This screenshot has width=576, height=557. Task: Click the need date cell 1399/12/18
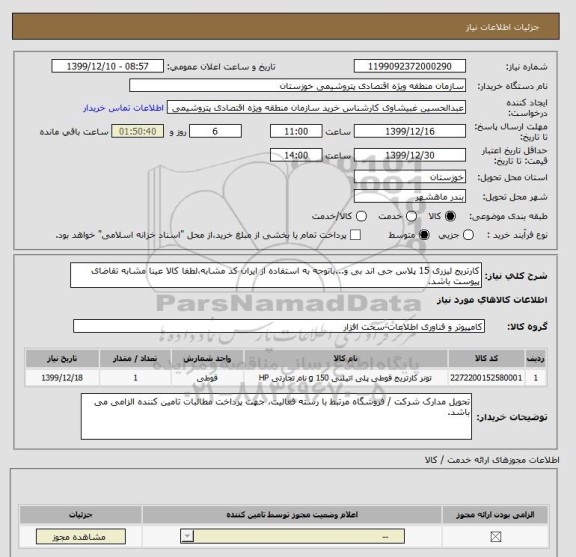pyautogui.click(x=62, y=378)
